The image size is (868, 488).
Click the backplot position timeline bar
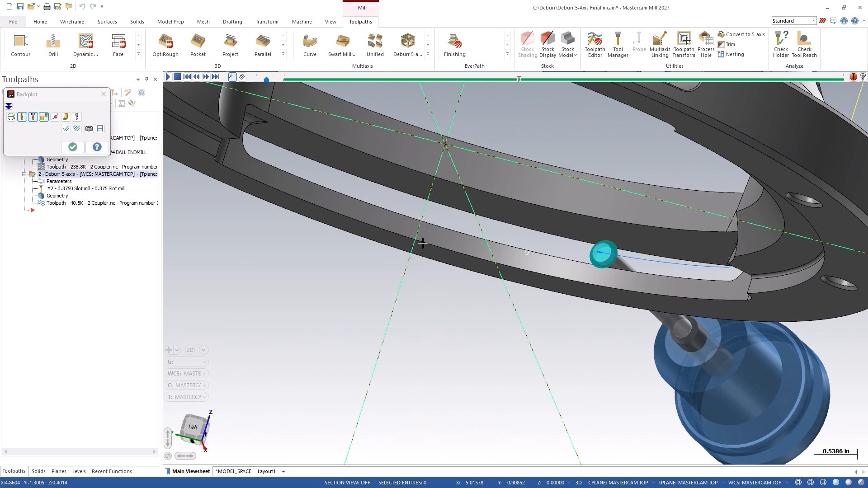point(563,79)
